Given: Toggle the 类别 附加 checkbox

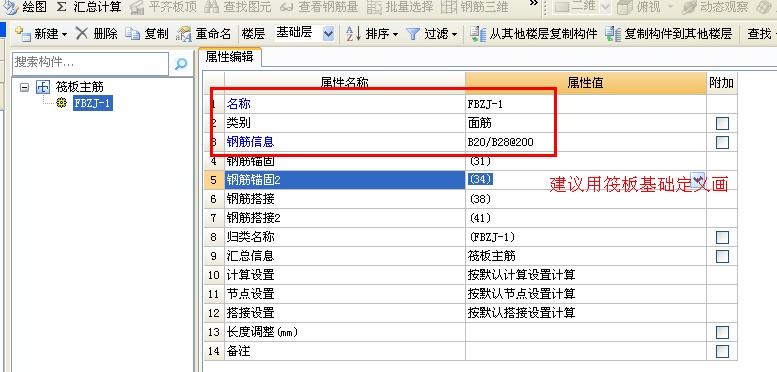Looking at the screenshot, I should coord(722,123).
